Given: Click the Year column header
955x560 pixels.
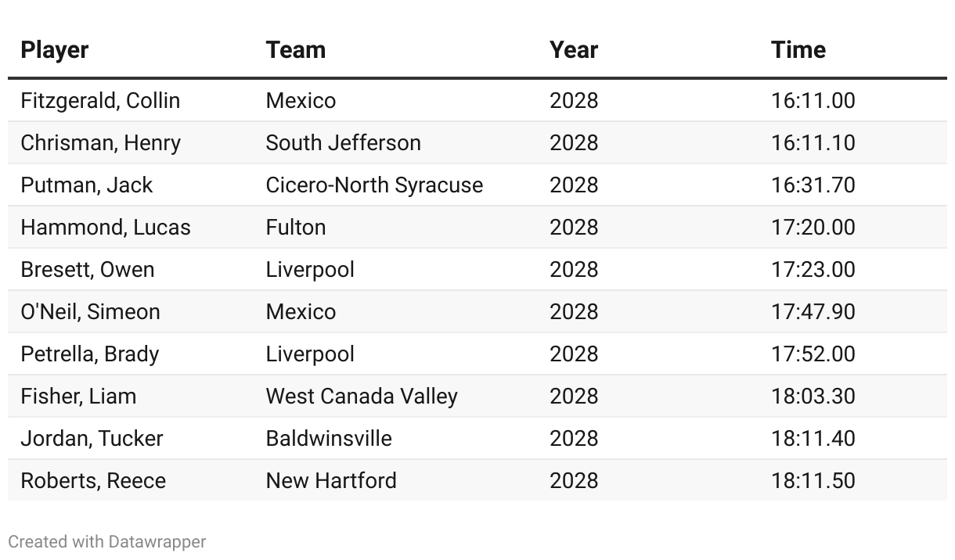Looking at the screenshot, I should pos(573,50).
